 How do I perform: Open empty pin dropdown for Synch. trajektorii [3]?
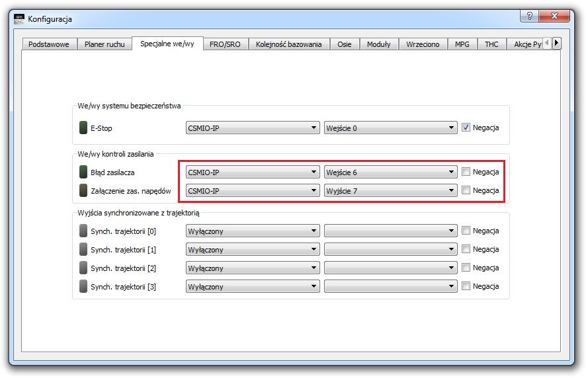click(x=390, y=286)
